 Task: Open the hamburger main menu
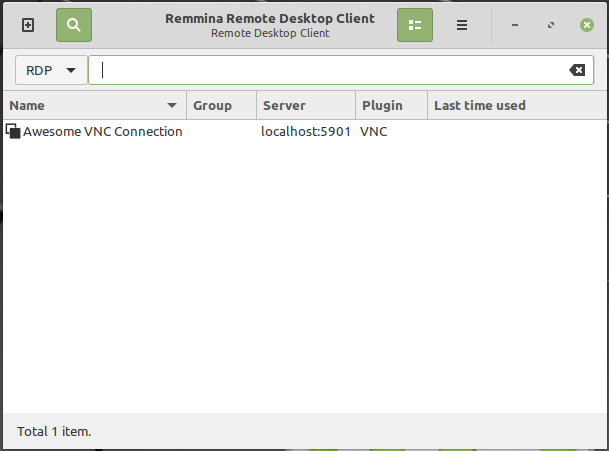tap(462, 25)
